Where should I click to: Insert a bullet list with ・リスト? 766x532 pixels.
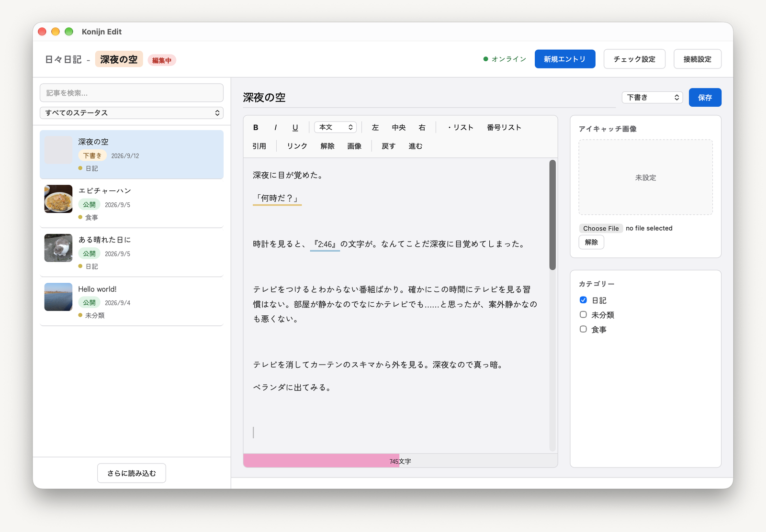460,127
